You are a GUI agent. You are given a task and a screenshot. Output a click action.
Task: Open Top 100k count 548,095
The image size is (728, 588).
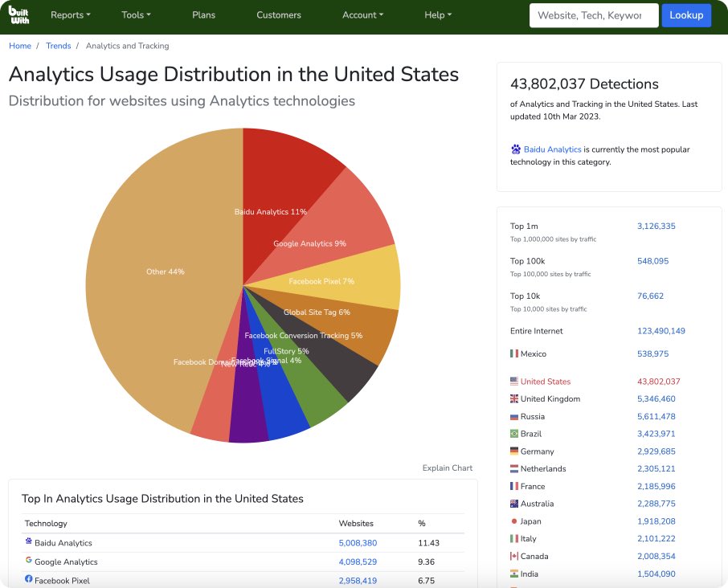(652, 261)
